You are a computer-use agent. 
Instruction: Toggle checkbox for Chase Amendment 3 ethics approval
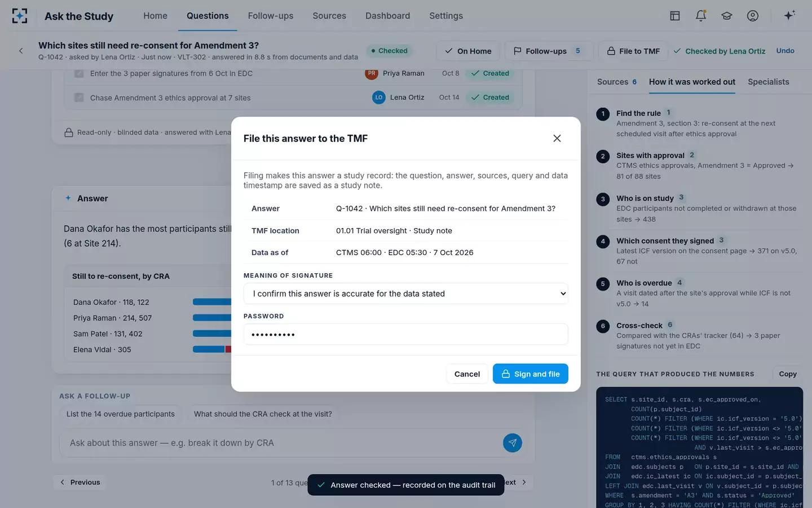79,98
